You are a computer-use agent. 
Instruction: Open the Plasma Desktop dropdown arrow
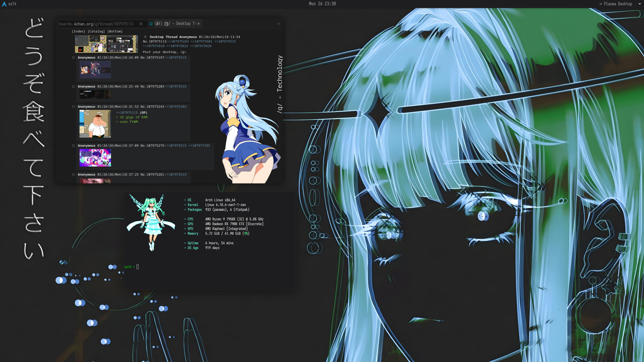pyautogui.click(x=639, y=4)
